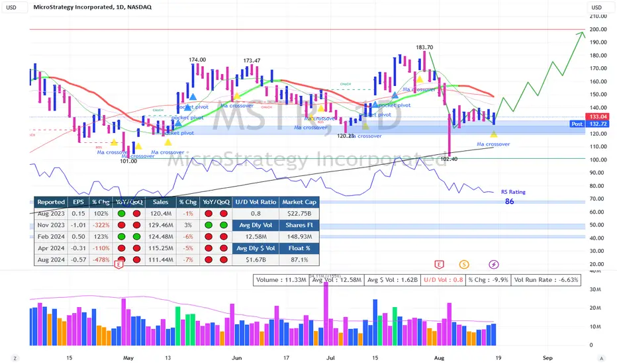
Task: Click the May label on the time axis
Action: [128, 357]
